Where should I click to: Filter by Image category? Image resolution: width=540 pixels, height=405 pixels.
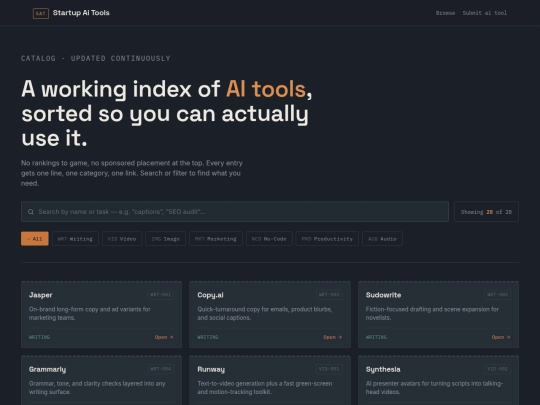point(166,239)
